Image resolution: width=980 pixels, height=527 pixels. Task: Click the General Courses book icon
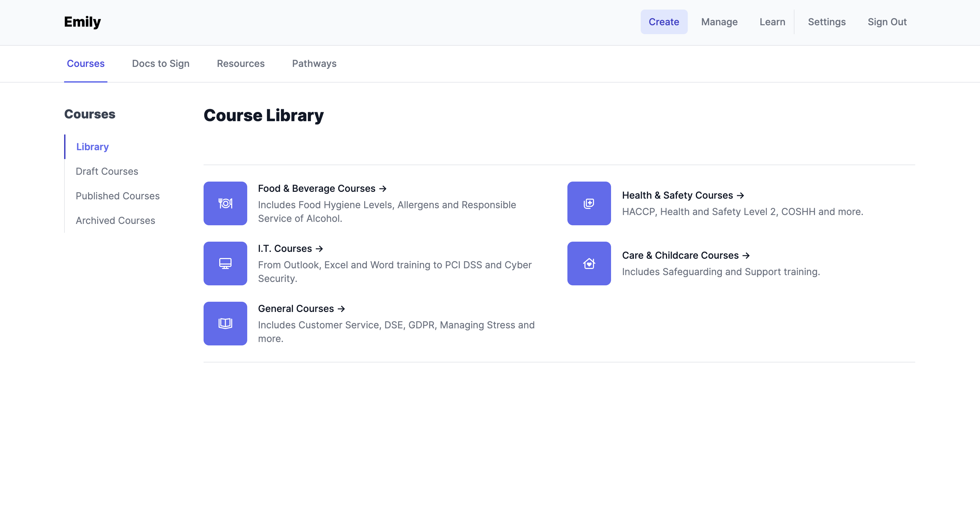tap(225, 324)
